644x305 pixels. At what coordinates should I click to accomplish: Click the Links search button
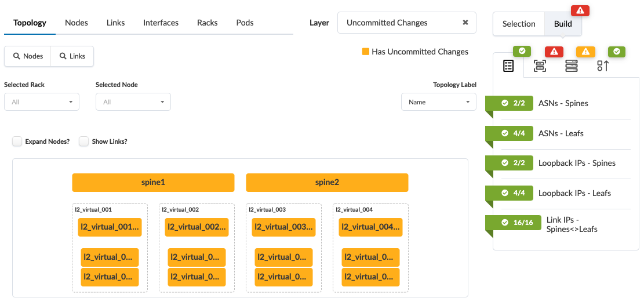pyautogui.click(x=72, y=56)
